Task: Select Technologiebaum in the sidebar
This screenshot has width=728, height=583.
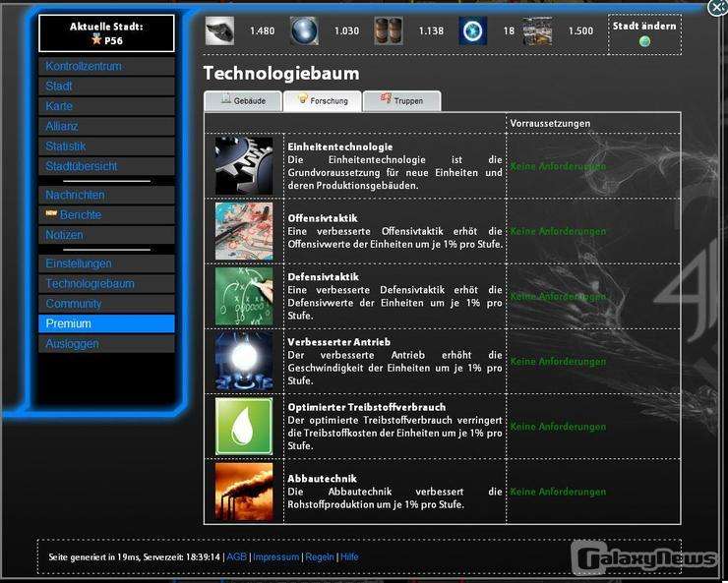Action: (x=107, y=284)
